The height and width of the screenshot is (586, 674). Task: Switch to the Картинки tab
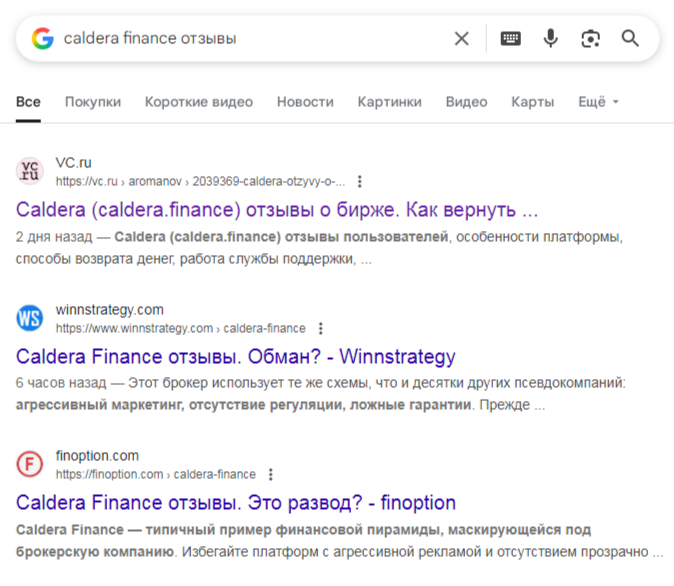(389, 102)
